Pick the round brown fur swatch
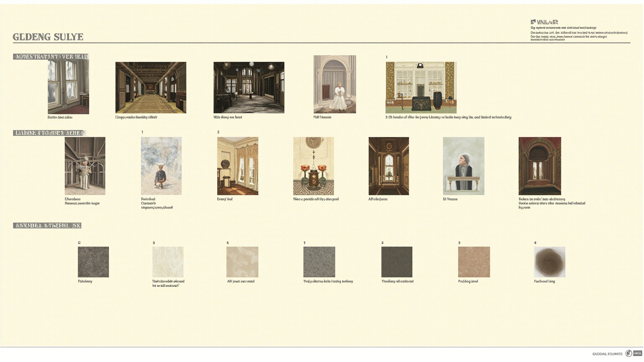Viewport: 644px width, 362px height. pos(550,262)
